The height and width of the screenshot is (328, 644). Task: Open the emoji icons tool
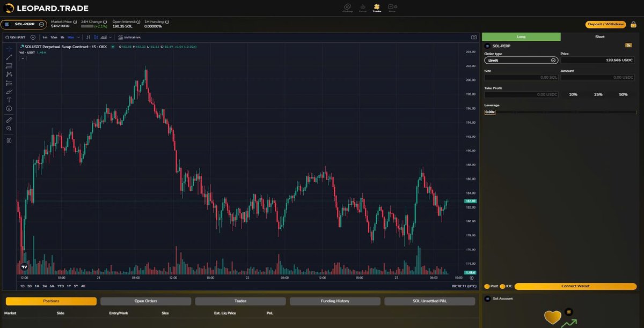point(9,109)
